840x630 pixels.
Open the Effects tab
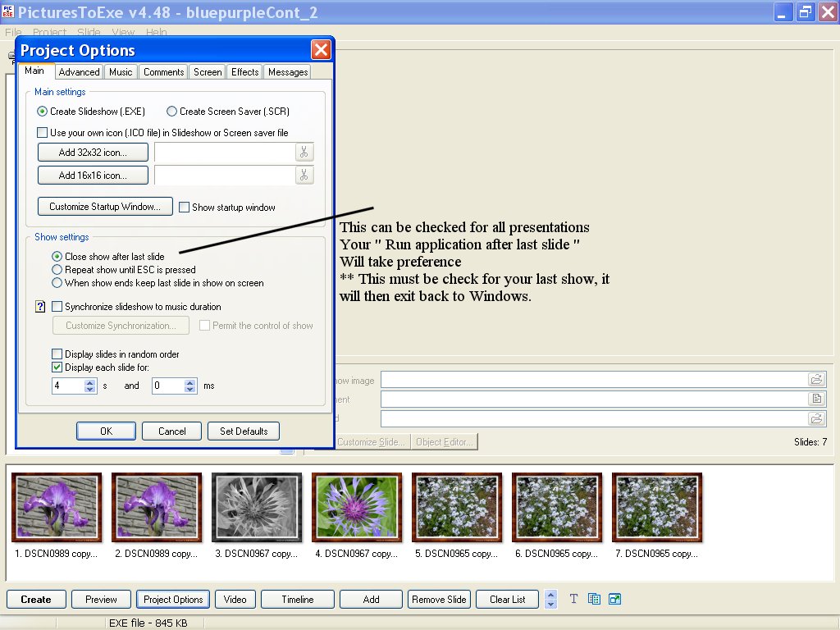click(244, 72)
